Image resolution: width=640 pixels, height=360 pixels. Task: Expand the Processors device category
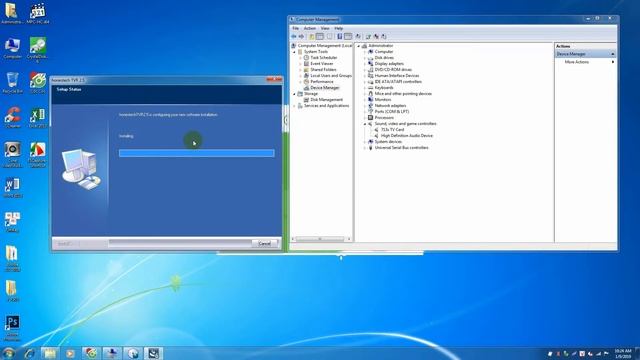(364, 118)
